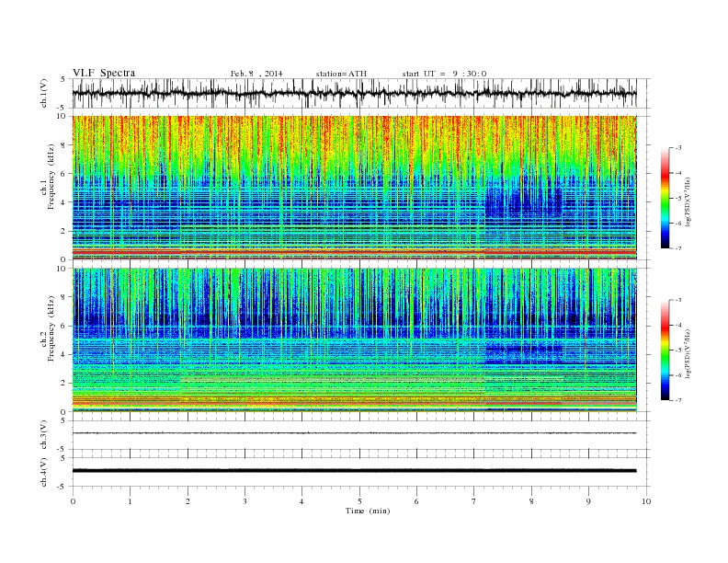This screenshot has width=728, height=563.
Task: Click the "VLF Spectra" plot title
Action: tap(104, 73)
